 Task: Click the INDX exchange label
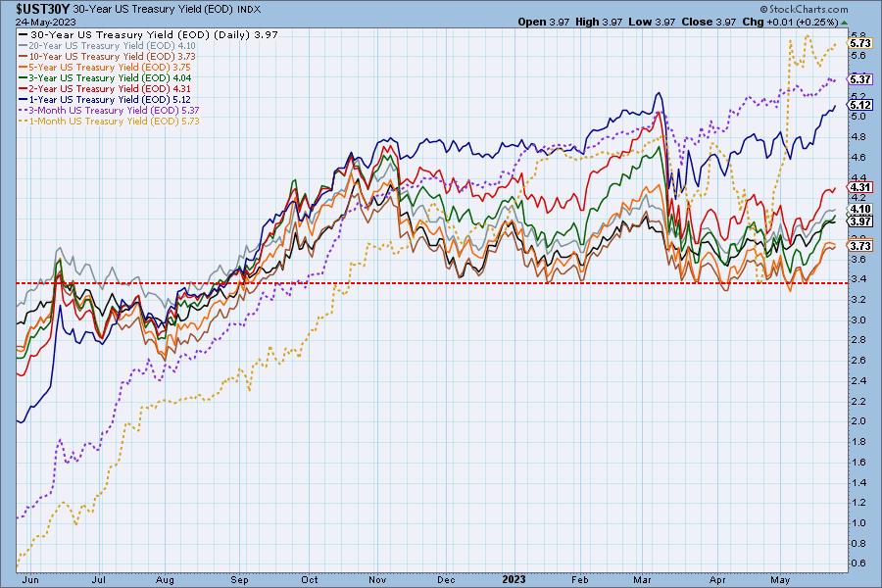tap(249, 10)
